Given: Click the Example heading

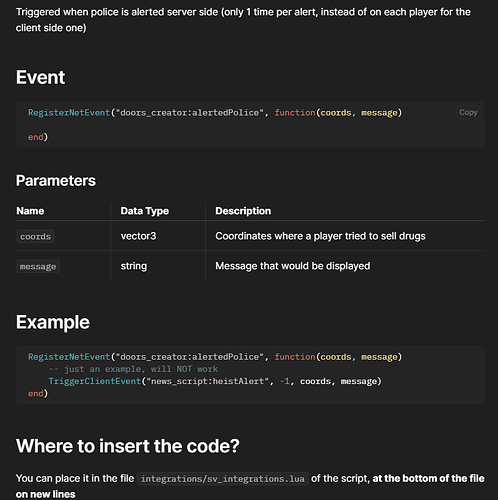Looking at the screenshot, I should tap(53, 322).
